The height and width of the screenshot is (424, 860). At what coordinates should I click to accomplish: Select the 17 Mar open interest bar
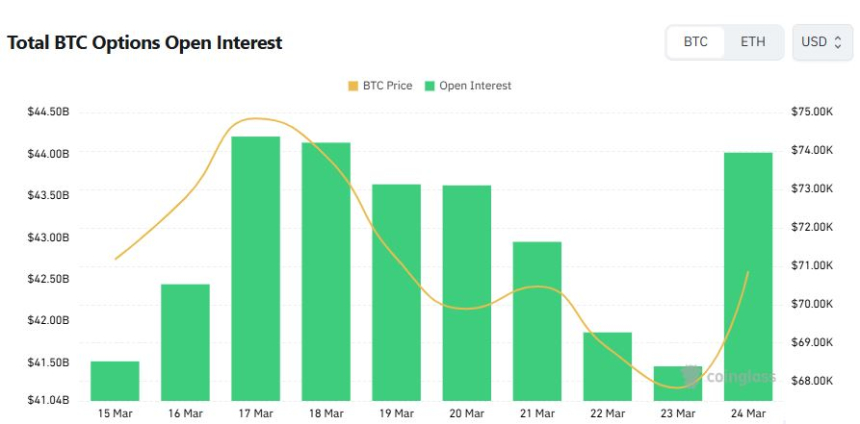pos(256,268)
